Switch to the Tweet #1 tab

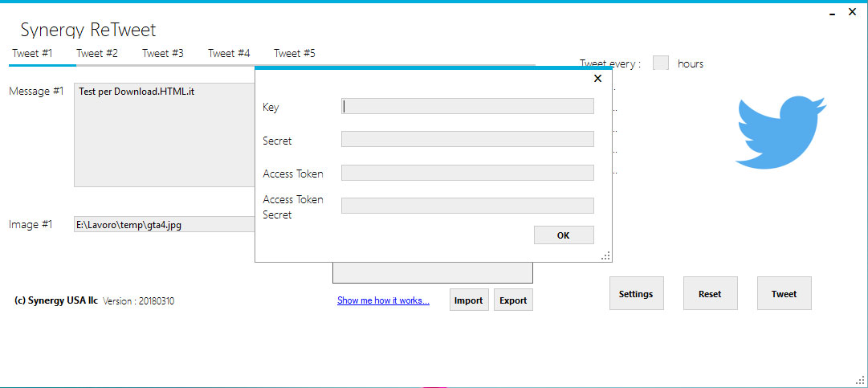tap(32, 54)
